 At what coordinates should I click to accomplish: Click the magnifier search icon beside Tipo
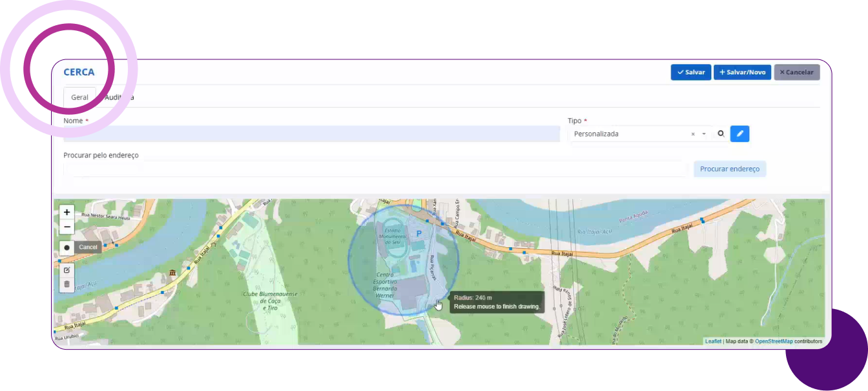pos(721,134)
